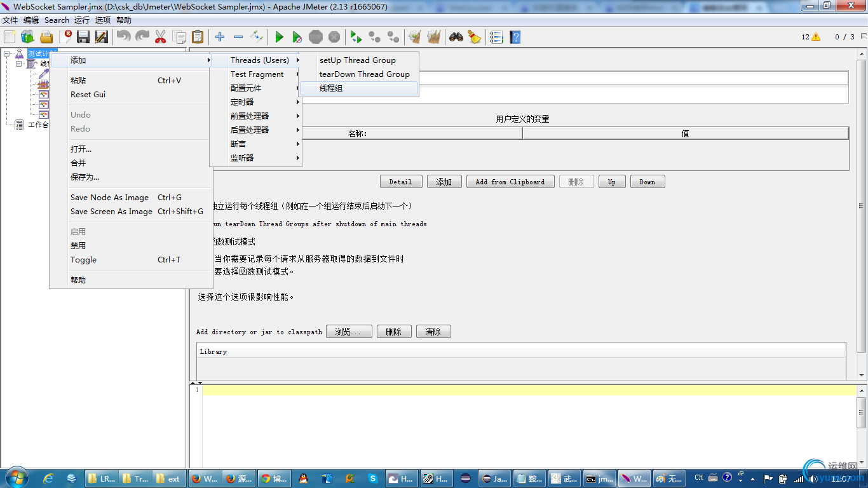Open the Search menu in menu bar
Viewport: 868px width, 488px height.
click(57, 20)
